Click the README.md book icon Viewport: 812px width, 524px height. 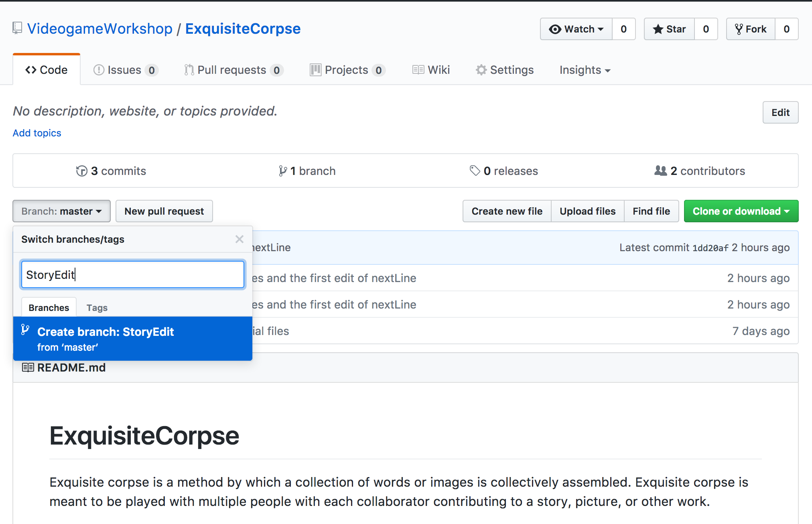(x=28, y=368)
